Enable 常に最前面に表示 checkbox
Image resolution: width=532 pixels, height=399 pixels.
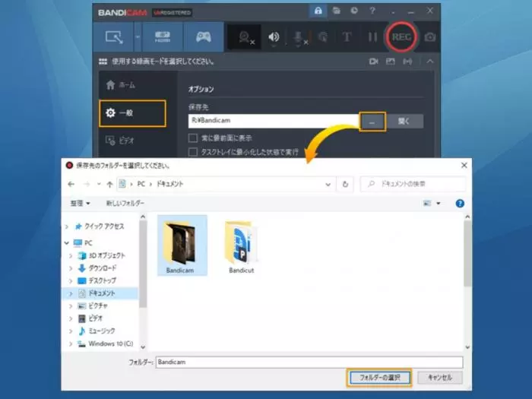click(x=193, y=138)
